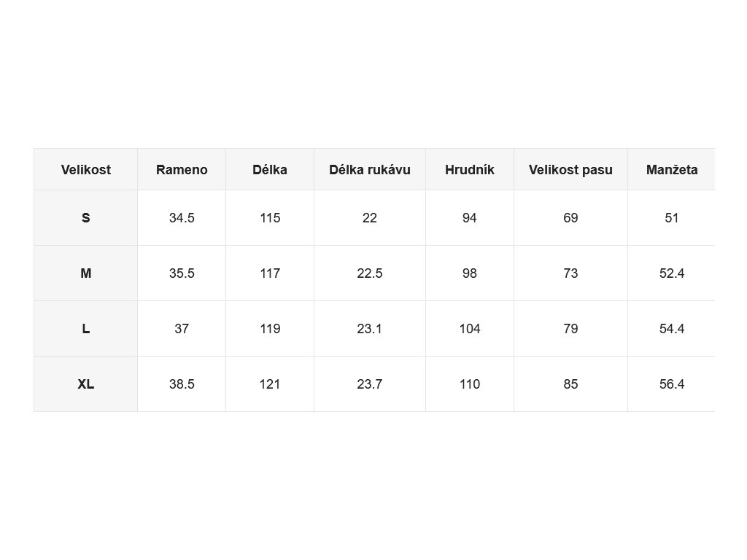The height and width of the screenshot is (560, 747).
Task: Select shoulder value 38.5 in XL row
Action: point(182,384)
